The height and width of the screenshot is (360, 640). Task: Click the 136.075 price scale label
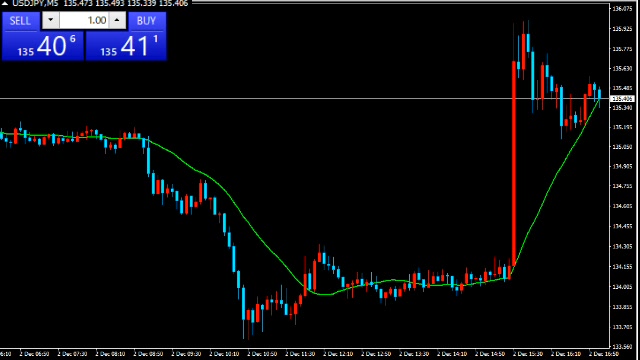click(x=622, y=9)
